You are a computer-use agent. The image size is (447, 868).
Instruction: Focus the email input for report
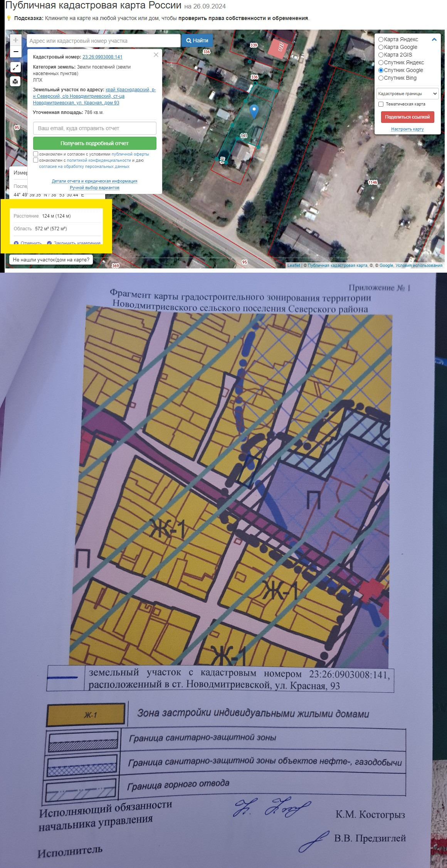coord(94,128)
